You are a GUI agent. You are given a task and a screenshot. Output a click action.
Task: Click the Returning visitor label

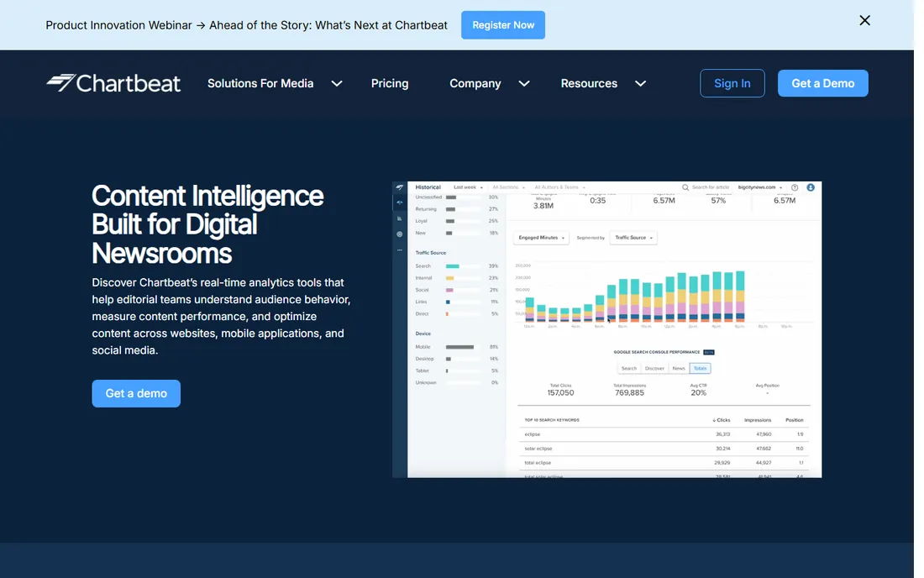point(426,209)
